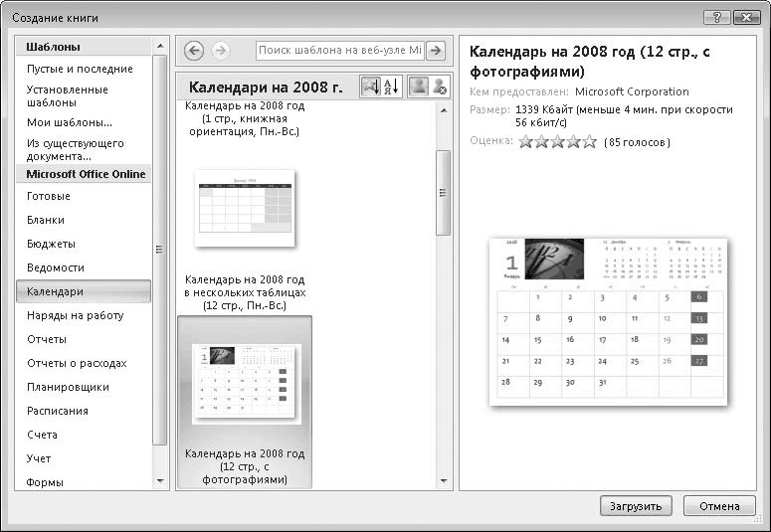Hide customer-submitted templates

point(439,88)
